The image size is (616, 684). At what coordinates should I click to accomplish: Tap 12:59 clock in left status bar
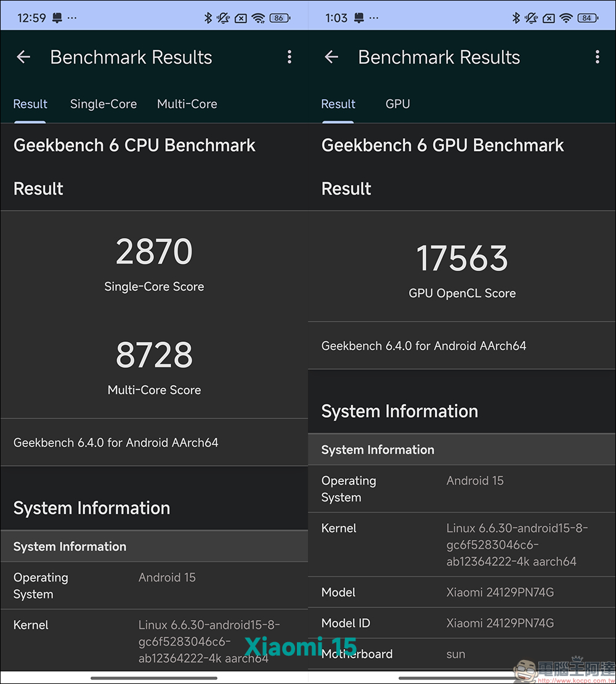(31, 18)
